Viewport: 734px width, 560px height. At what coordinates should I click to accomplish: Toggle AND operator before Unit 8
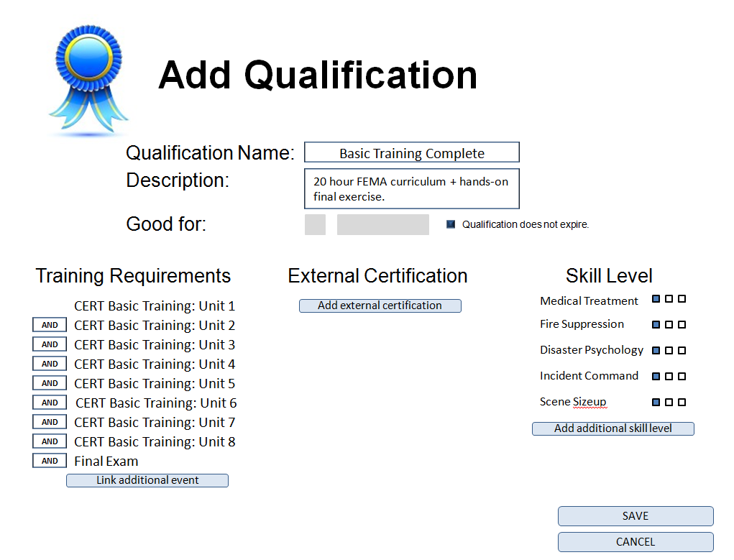pyautogui.click(x=50, y=441)
